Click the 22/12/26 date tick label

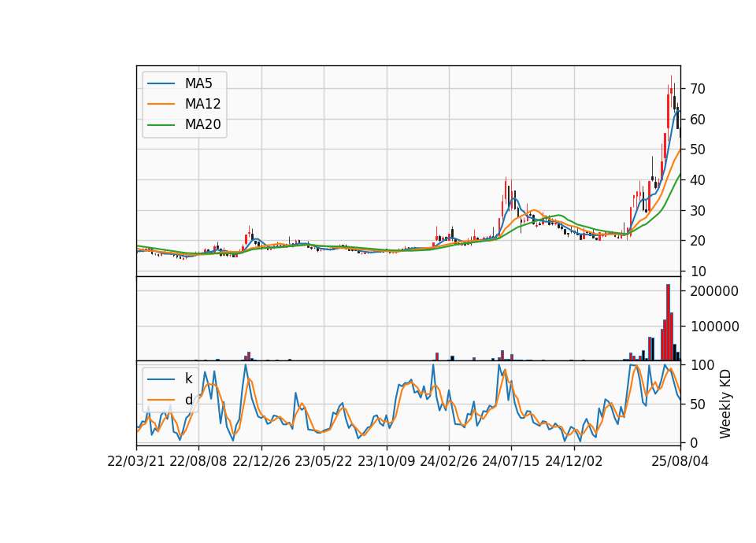click(x=261, y=462)
